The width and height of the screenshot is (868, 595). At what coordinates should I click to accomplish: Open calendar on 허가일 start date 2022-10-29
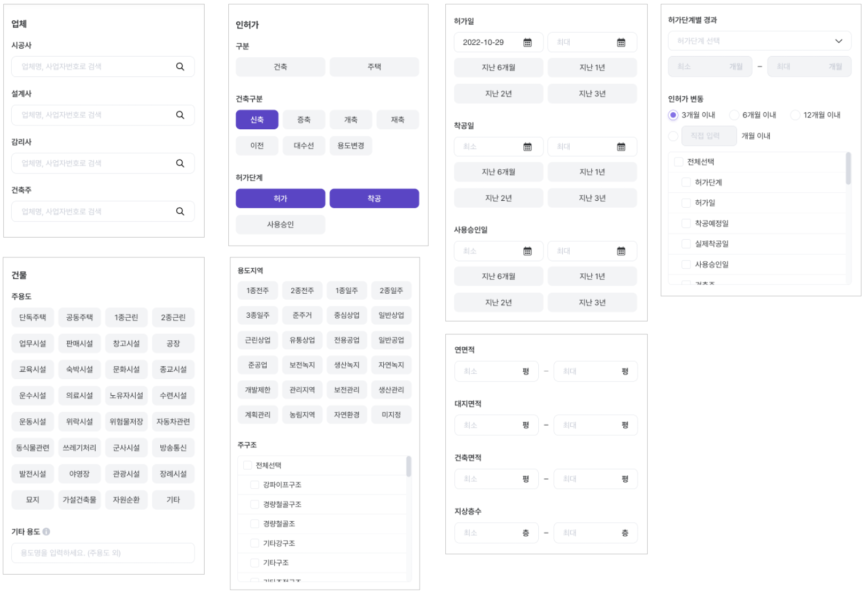click(528, 42)
